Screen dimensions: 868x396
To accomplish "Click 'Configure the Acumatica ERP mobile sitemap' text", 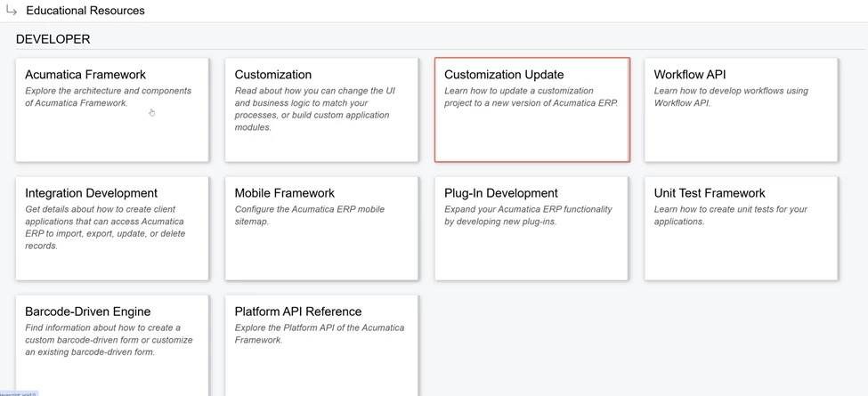I will (x=310, y=215).
